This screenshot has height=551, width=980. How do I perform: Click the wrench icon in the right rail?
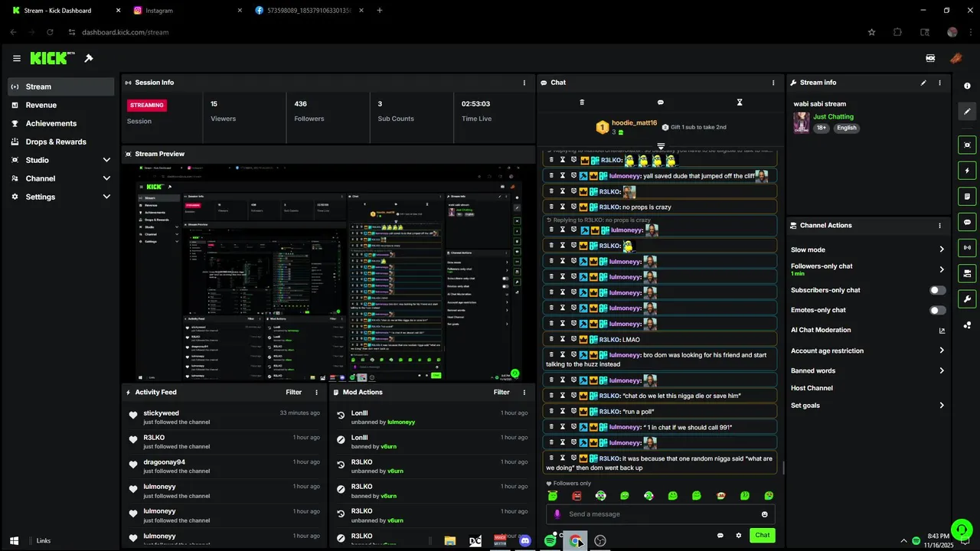[x=967, y=299]
